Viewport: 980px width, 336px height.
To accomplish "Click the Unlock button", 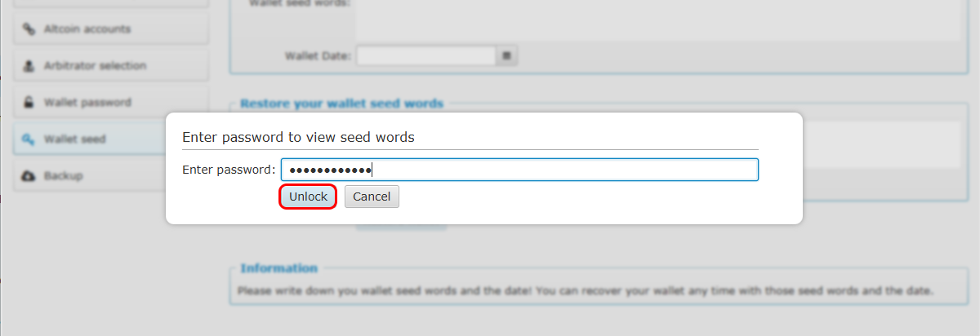I will point(308,197).
